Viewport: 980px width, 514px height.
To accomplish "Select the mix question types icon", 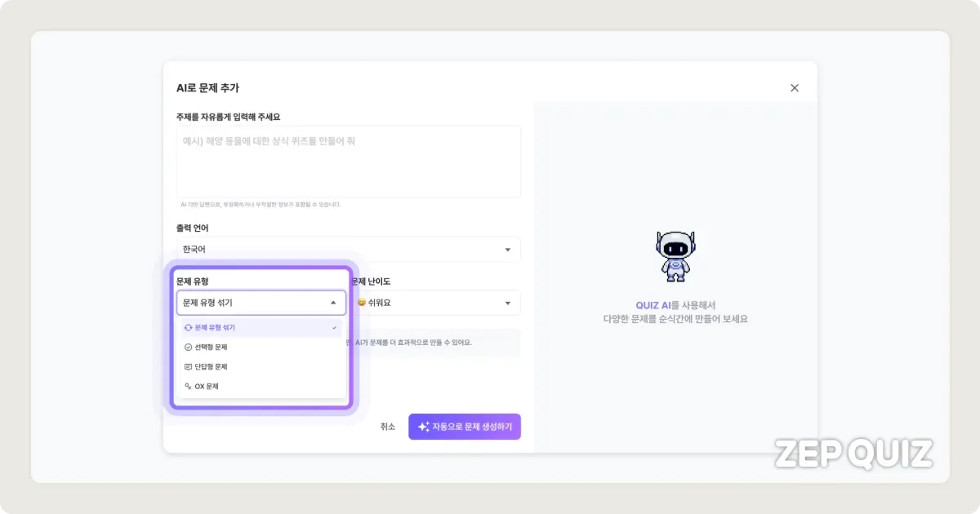I will [x=189, y=327].
